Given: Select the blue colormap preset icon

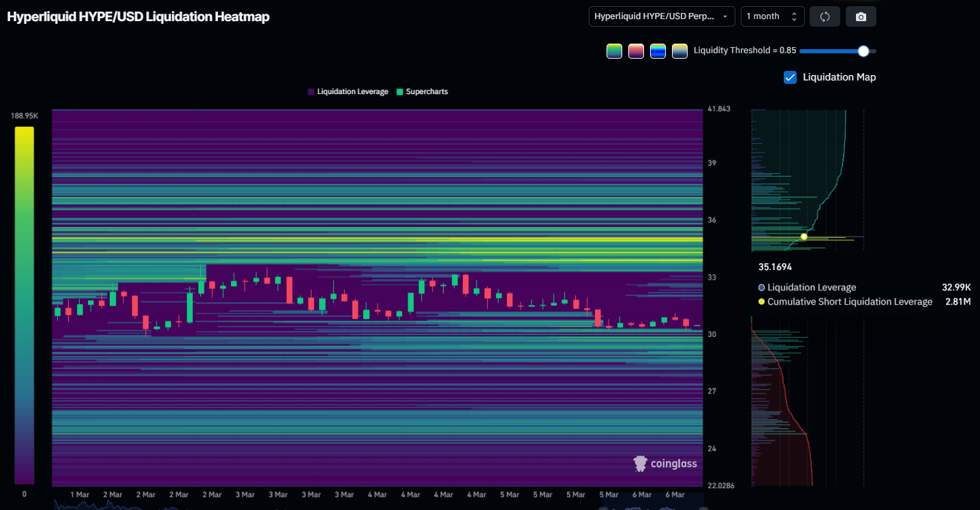Looking at the screenshot, I should coord(658,50).
